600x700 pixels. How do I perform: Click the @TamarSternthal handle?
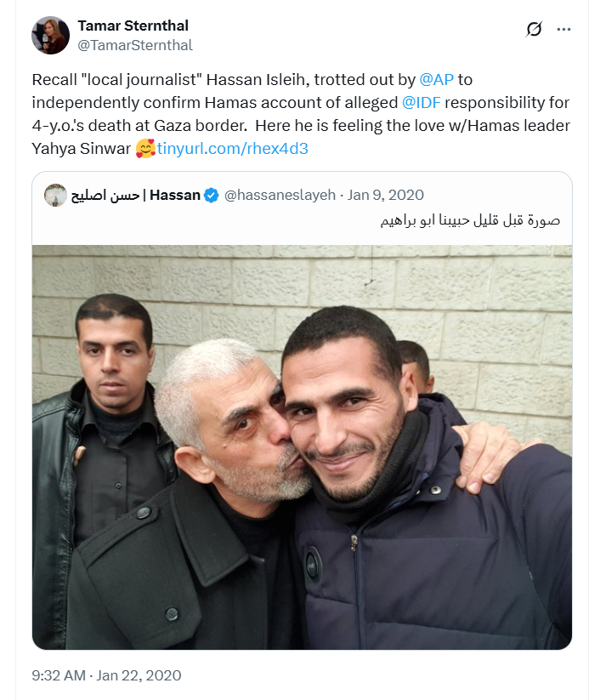tap(135, 45)
